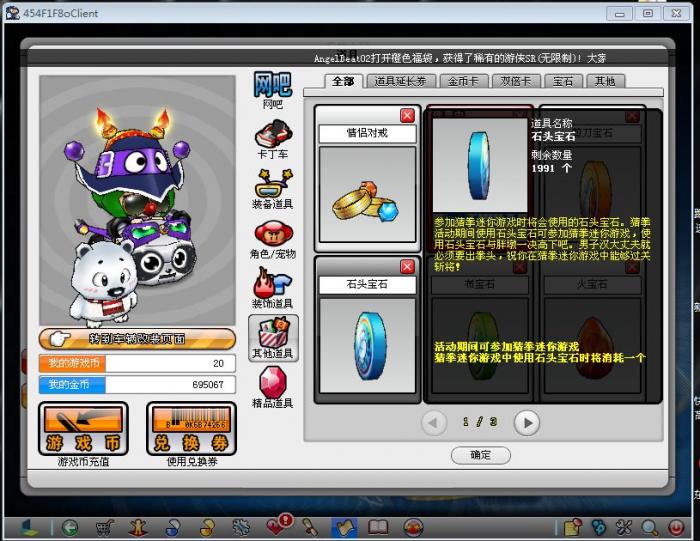The height and width of the screenshot is (541, 700).
Task: Remove the 情侣对戒 item with red X
Action: 407,116
